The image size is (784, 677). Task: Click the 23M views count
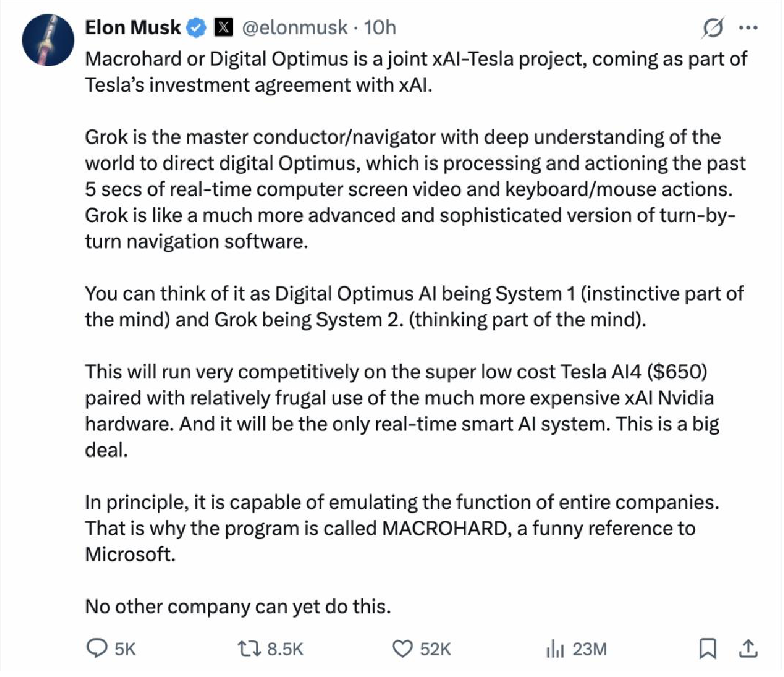(x=589, y=649)
